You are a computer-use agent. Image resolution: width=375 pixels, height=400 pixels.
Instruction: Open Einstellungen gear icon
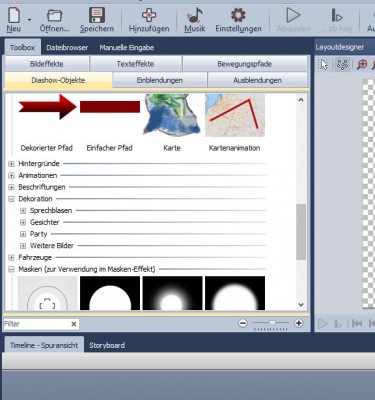238,15
